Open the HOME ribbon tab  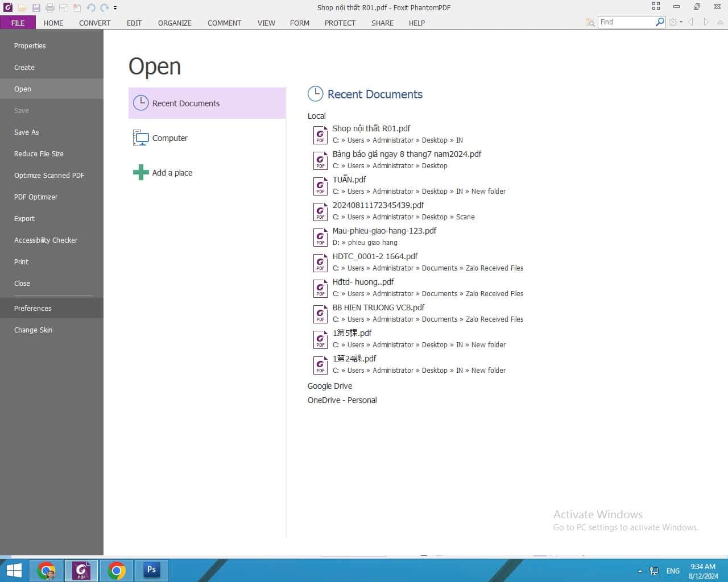[53, 23]
